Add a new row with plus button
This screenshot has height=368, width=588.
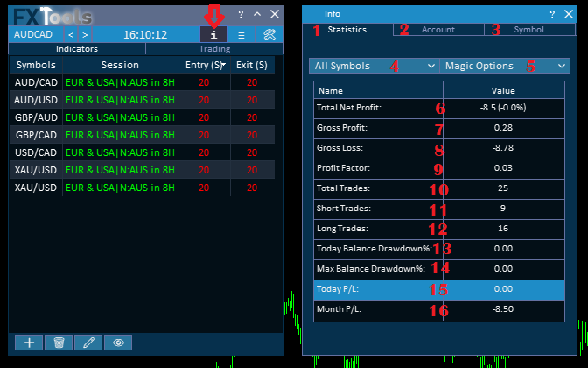coord(29,343)
